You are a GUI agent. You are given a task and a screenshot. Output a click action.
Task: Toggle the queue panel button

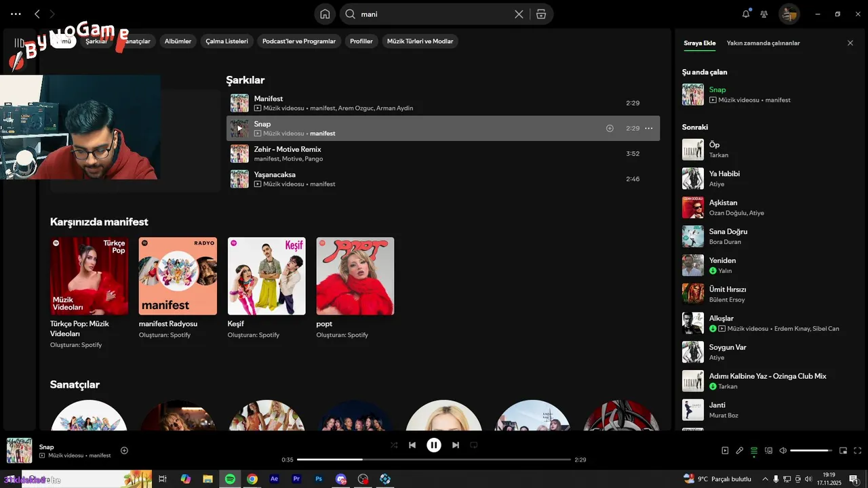(x=754, y=451)
